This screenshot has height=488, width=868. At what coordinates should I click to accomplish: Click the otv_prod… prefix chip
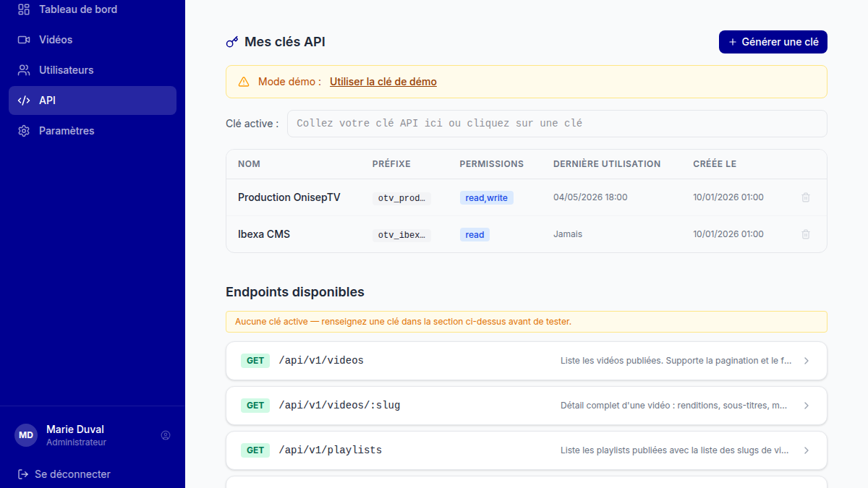(x=401, y=198)
